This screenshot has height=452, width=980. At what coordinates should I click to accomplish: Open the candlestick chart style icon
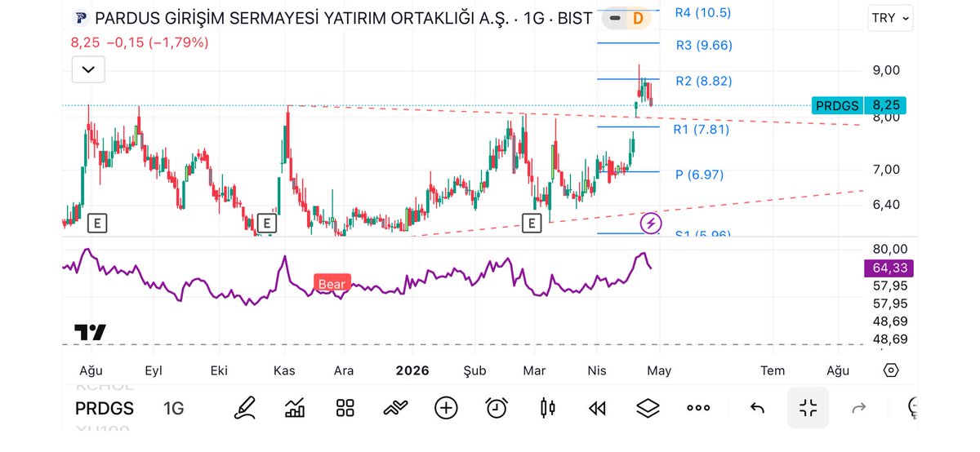tap(547, 408)
